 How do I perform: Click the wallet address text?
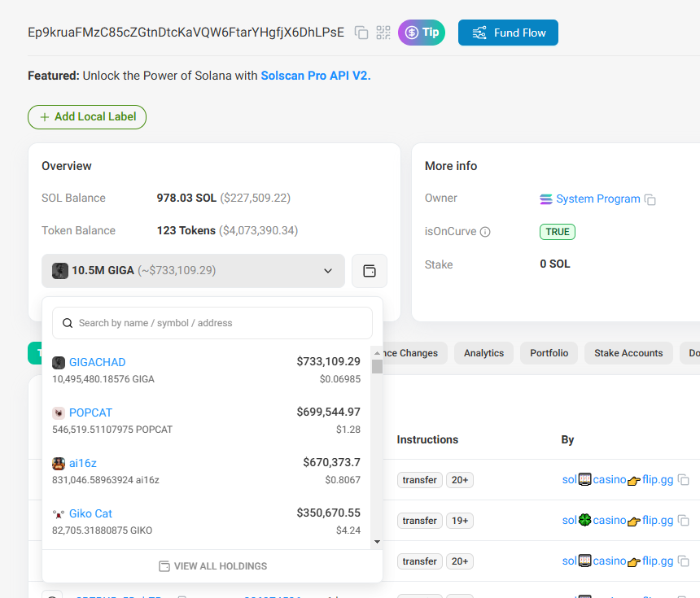186,33
